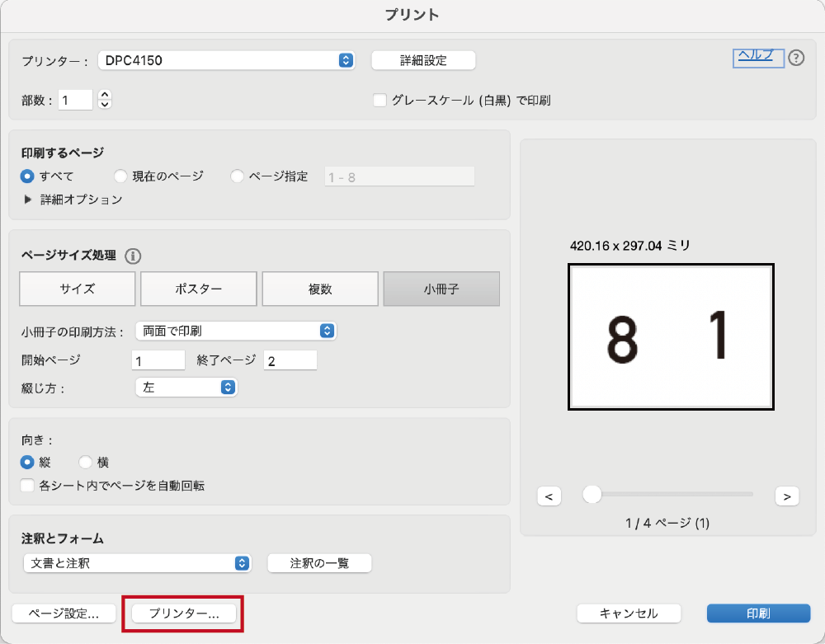The height and width of the screenshot is (644, 825).
Task: Choose 横 orientation radio button
Action: [x=86, y=463]
